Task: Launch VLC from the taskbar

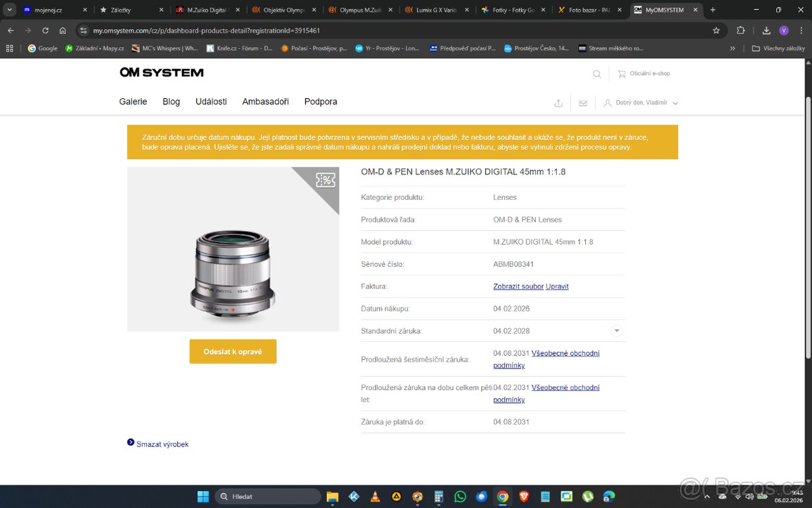Action: point(374,496)
